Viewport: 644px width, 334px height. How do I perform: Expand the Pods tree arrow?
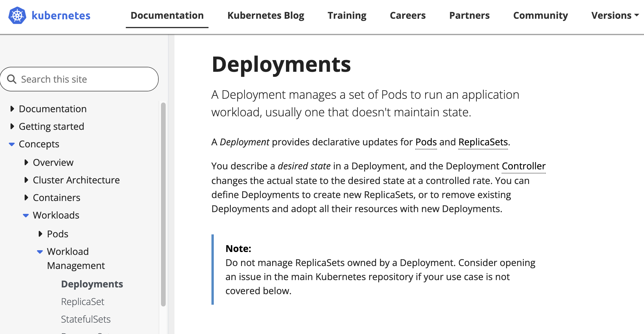click(x=40, y=234)
